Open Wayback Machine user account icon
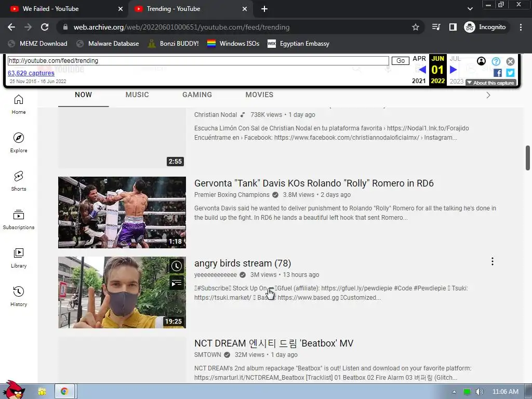The height and width of the screenshot is (399, 532). [x=481, y=61]
